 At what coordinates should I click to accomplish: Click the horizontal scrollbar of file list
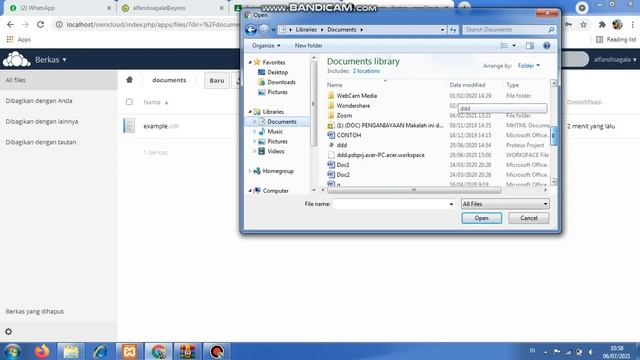[x=413, y=190]
